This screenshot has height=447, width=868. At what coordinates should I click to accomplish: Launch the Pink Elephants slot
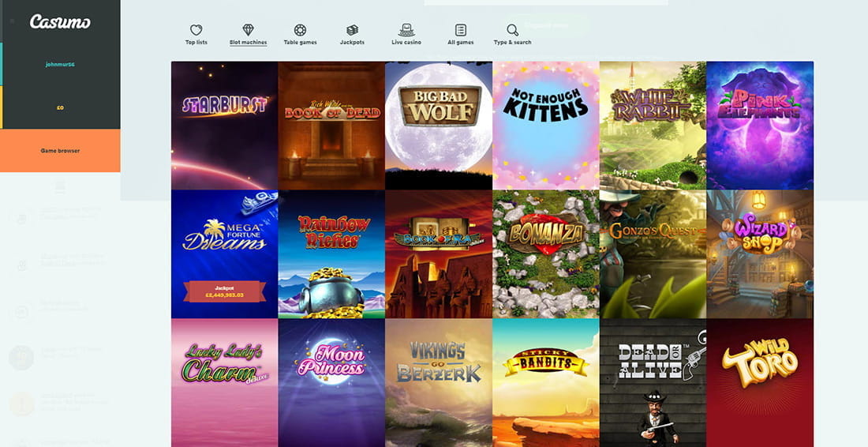click(760, 126)
